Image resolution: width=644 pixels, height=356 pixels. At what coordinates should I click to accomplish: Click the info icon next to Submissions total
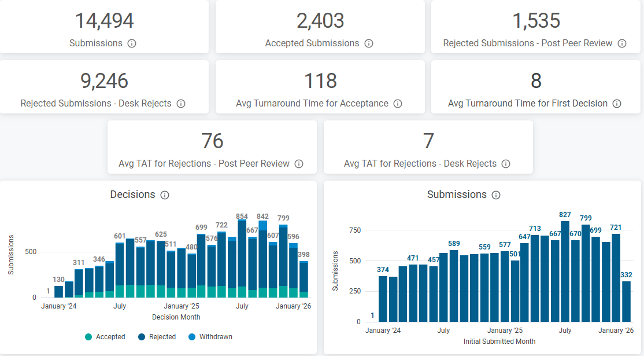click(x=132, y=43)
